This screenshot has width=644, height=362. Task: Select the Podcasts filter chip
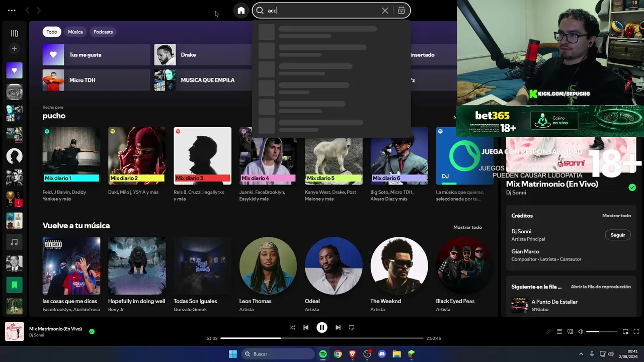103,32
